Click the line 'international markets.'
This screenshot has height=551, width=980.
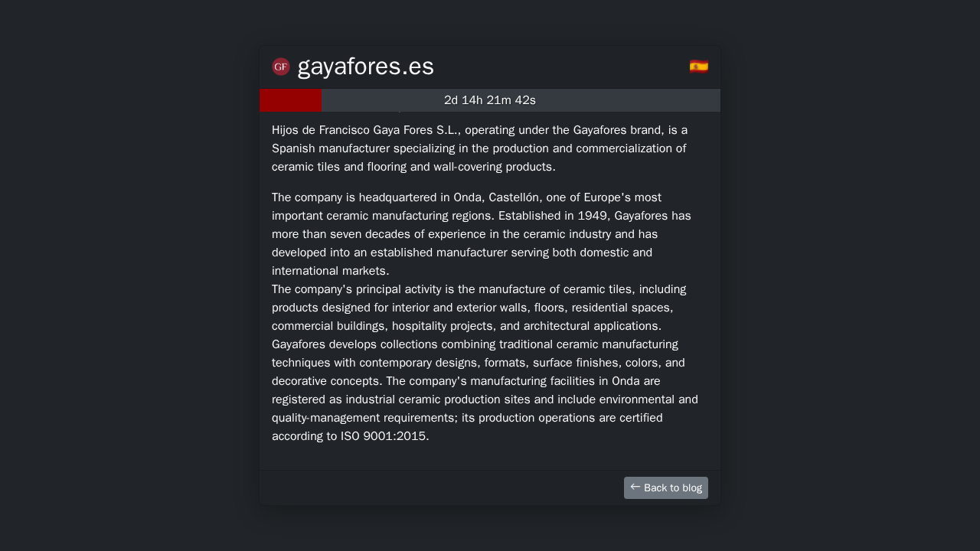(x=331, y=271)
